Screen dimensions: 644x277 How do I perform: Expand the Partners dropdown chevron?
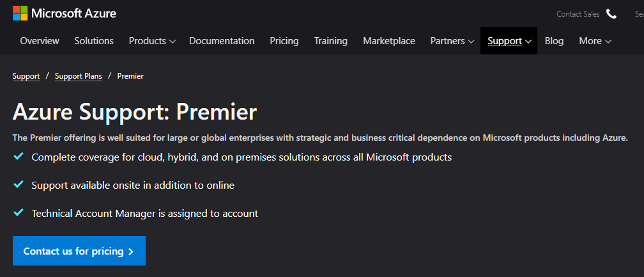click(471, 42)
